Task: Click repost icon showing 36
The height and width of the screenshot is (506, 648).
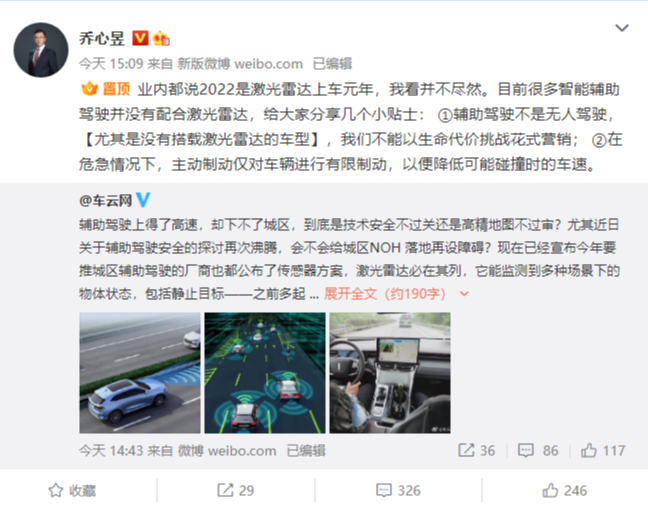Action: tap(476, 450)
